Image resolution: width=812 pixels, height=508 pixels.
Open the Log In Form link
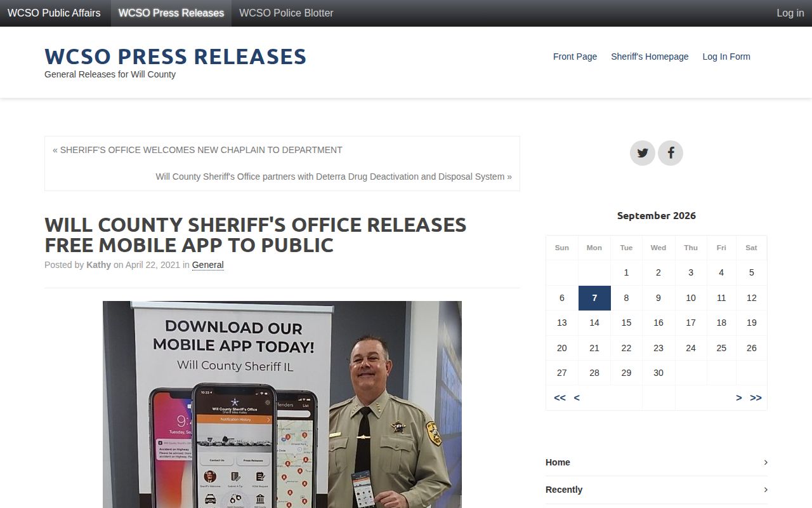(726, 57)
